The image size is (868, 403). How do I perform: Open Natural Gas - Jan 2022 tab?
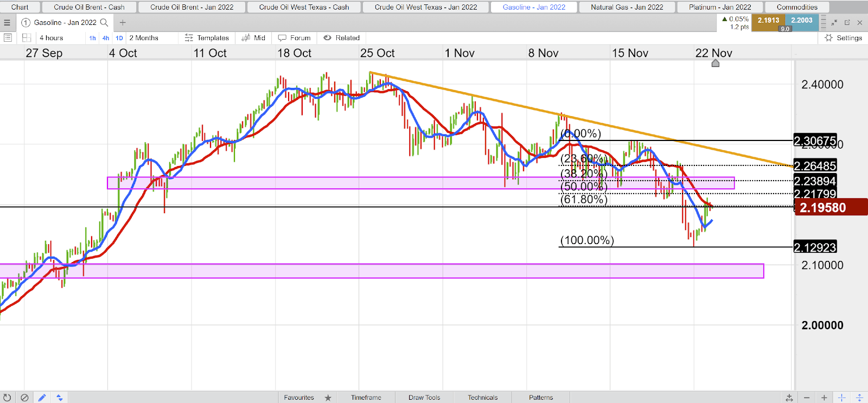(x=627, y=7)
